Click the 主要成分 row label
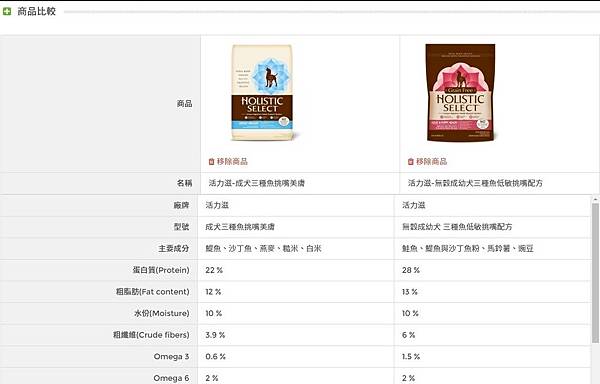This screenshot has width=600, height=384. [173, 249]
